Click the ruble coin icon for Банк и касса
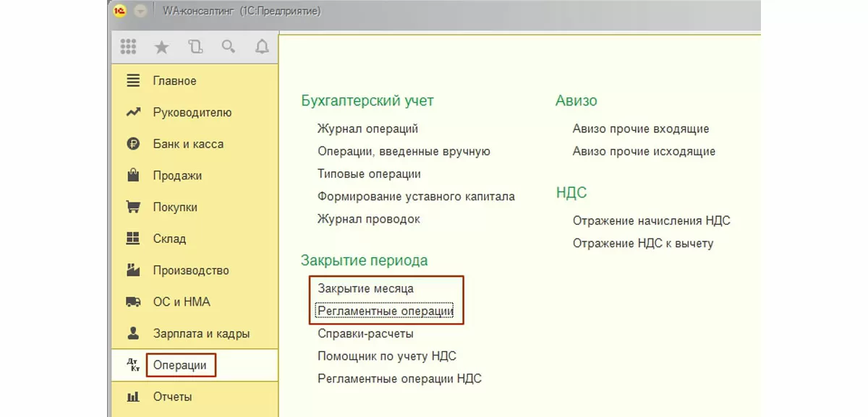The width and height of the screenshot is (868, 417). 133,144
